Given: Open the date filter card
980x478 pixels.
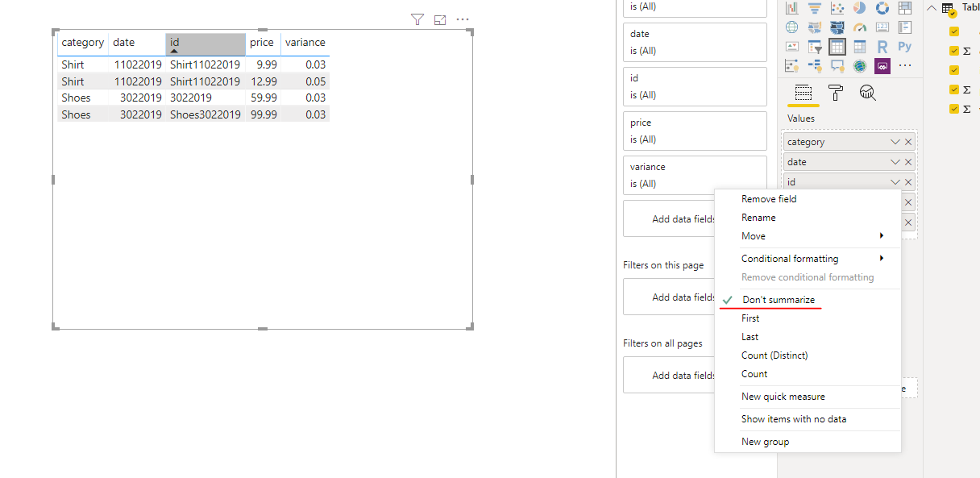Looking at the screenshot, I should click(695, 42).
